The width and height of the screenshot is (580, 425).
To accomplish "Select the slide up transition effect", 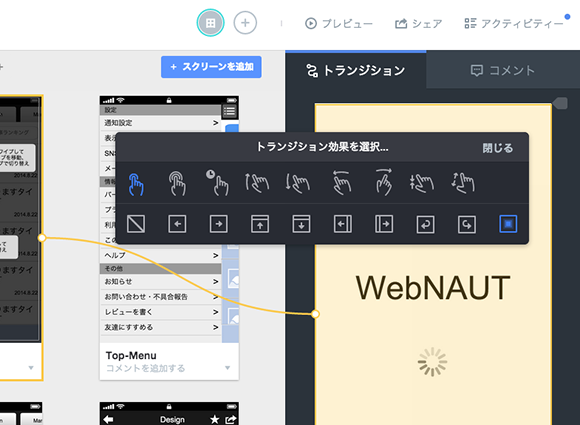I will [x=260, y=224].
